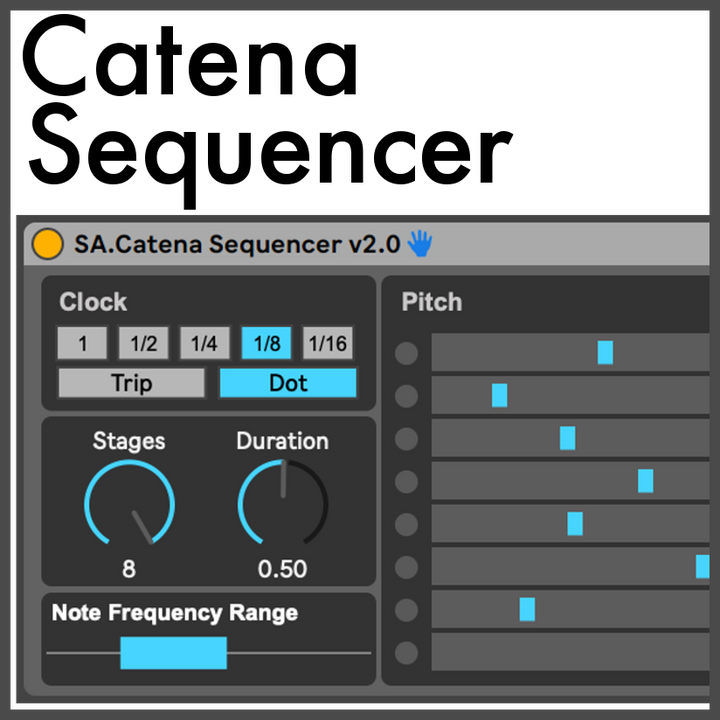Click the blue hand icon in title bar
Screen dimensions: 720x720
click(x=420, y=244)
